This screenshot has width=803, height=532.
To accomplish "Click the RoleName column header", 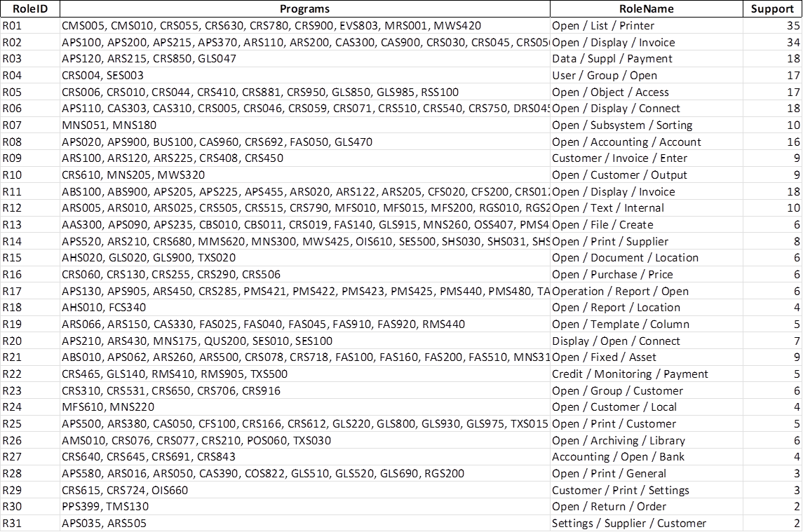I will (x=646, y=9).
